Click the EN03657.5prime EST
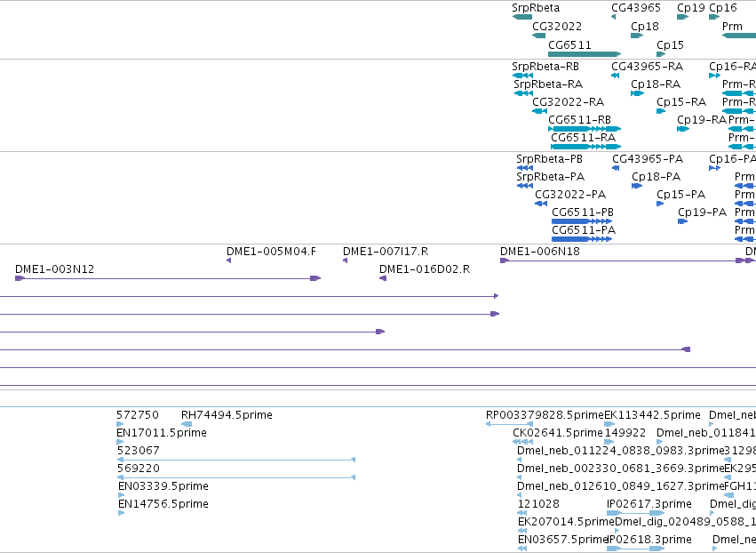Image resolution: width=756 pixels, height=553 pixels. 522,549
